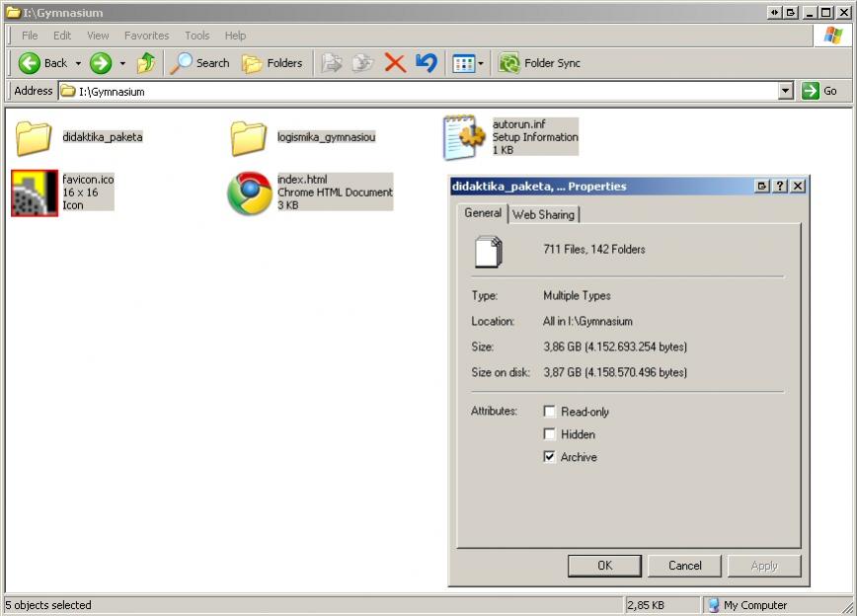Select the logismika_gymnasiou folder icon
Screen dimensions: 857x616
[248, 138]
